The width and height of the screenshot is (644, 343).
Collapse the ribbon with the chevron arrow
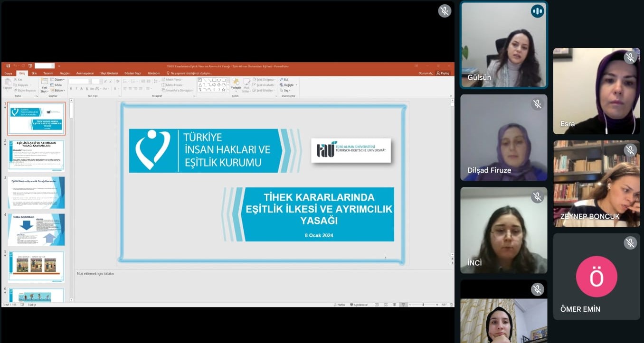(x=451, y=96)
